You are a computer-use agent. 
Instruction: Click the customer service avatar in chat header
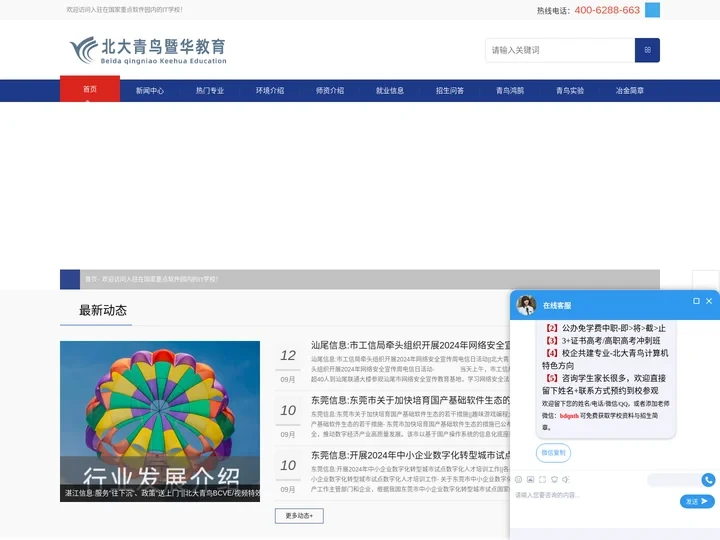click(526, 305)
